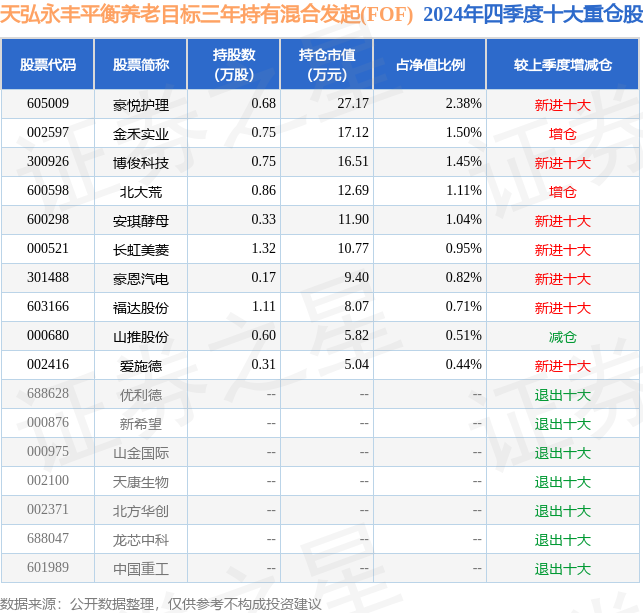Click the green 减仓 status
Image resolution: width=643 pixels, height=613 pixels.
click(x=563, y=337)
